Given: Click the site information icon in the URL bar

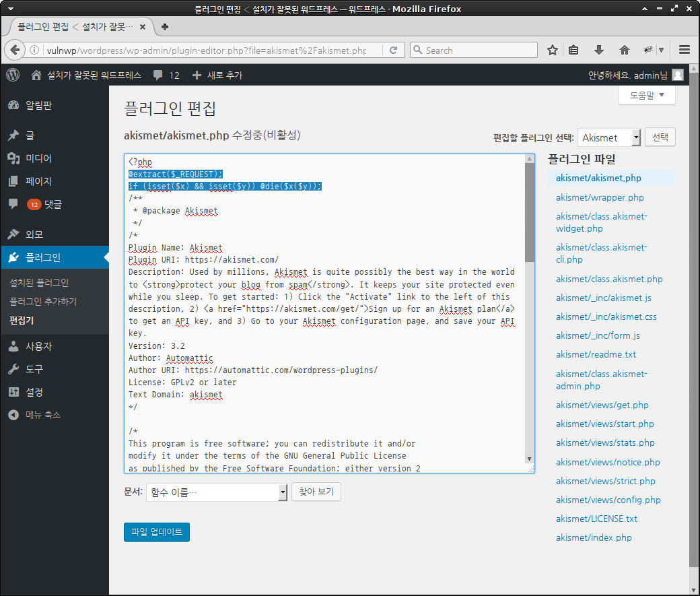Looking at the screenshot, I should tap(34, 50).
